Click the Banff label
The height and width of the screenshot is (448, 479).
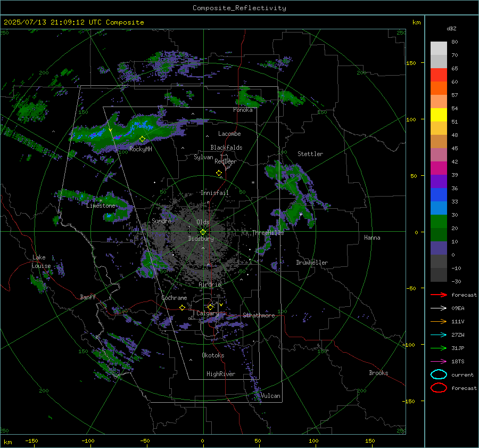(x=88, y=297)
